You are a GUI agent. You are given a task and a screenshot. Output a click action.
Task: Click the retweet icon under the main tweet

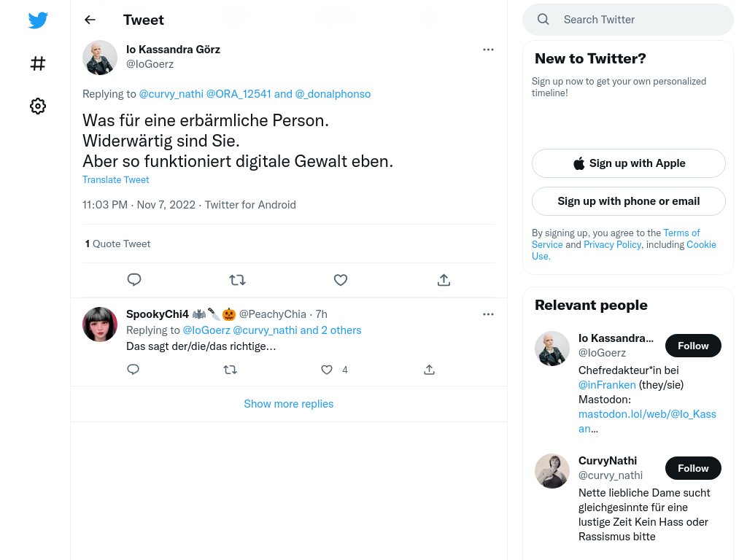click(x=237, y=279)
